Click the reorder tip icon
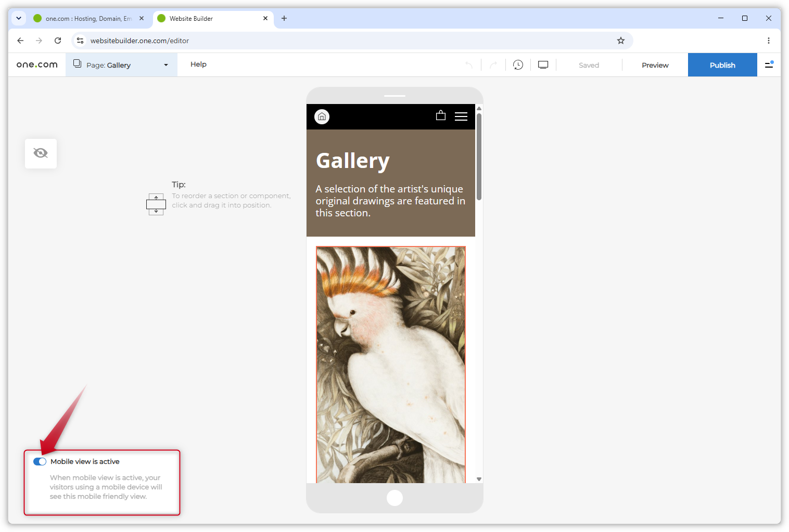789x532 pixels. click(156, 204)
